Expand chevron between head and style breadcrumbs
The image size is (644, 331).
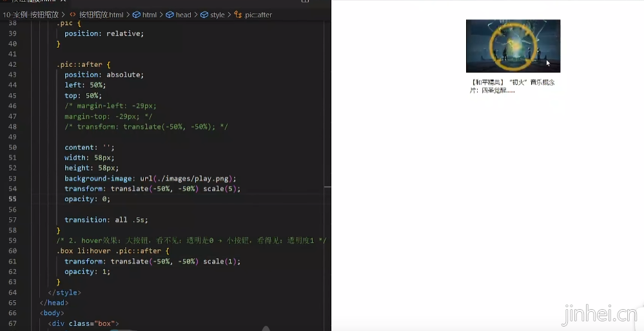[196, 15]
